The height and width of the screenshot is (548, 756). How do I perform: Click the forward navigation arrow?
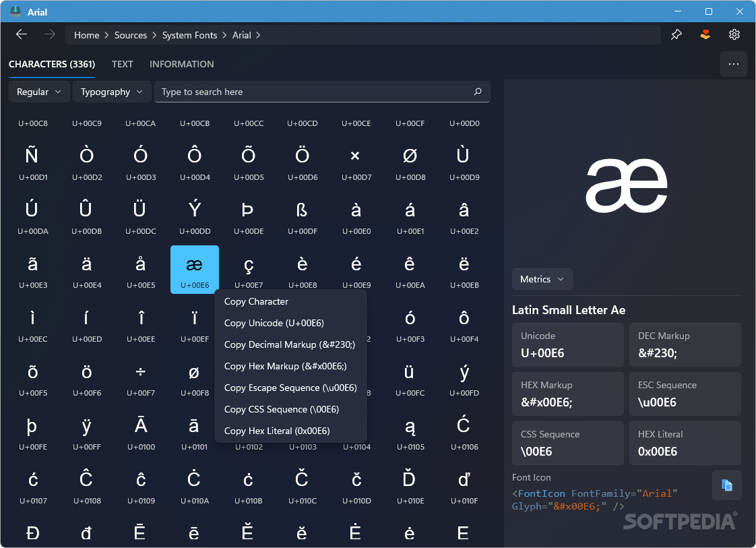[x=50, y=35]
